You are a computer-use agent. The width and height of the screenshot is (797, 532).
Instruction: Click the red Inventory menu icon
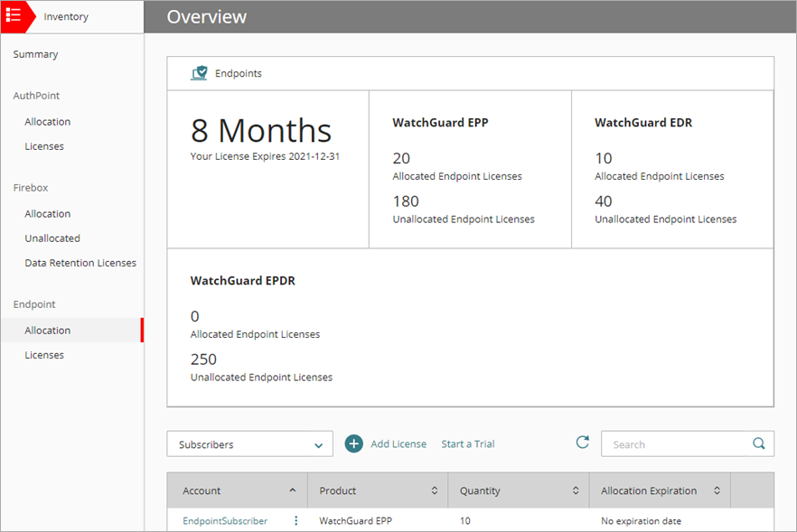tap(14, 16)
